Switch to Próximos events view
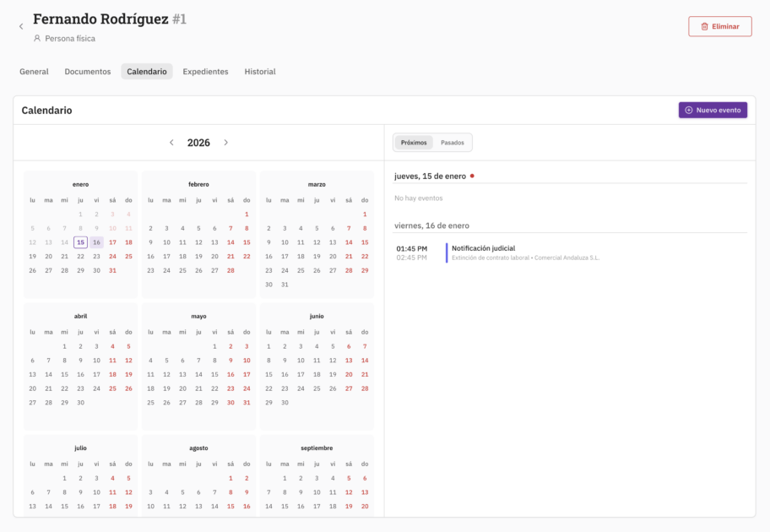The width and height of the screenshot is (770, 532). pyautogui.click(x=414, y=143)
